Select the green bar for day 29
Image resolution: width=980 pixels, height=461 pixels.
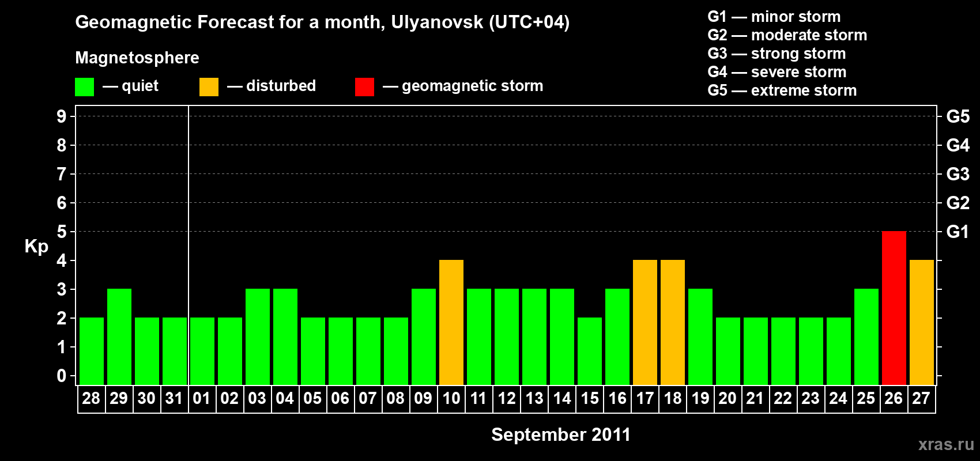pyautogui.click(x=119, y=337)
